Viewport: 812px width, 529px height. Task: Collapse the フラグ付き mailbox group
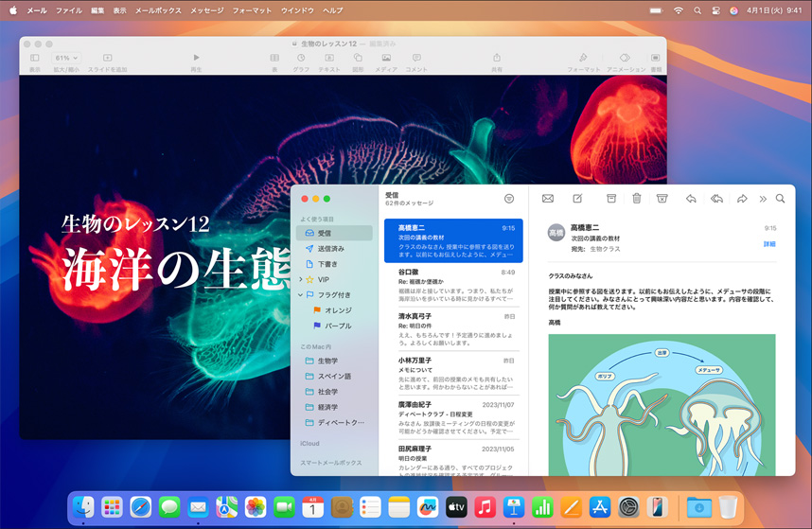[x=301, y=295]
